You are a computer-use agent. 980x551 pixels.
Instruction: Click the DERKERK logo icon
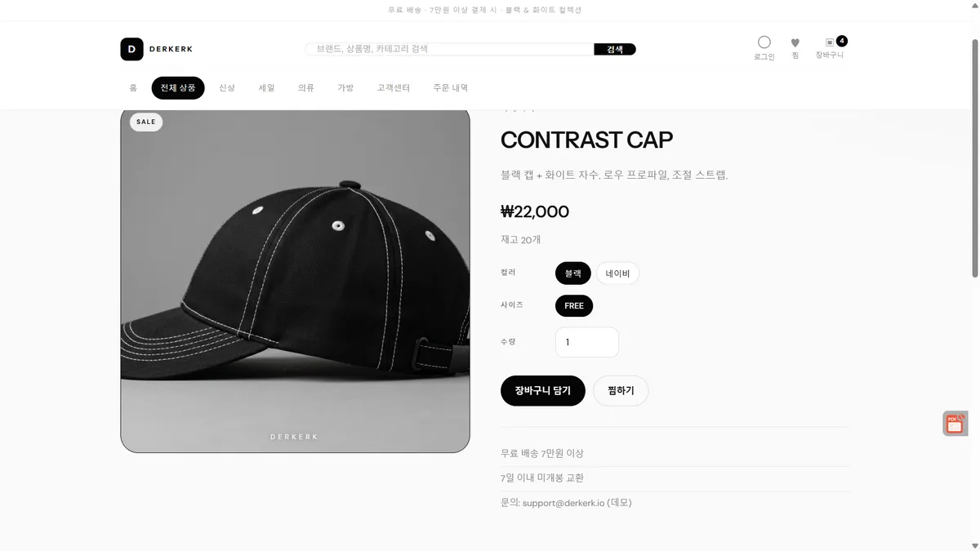131,49
